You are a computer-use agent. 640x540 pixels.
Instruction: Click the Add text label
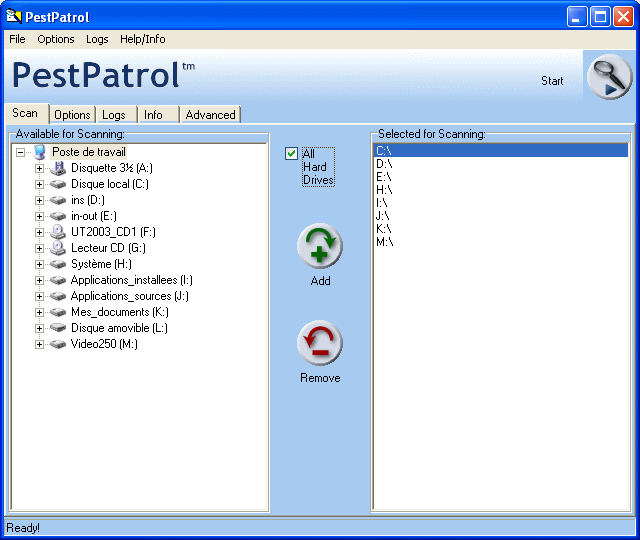coord(320,281)
